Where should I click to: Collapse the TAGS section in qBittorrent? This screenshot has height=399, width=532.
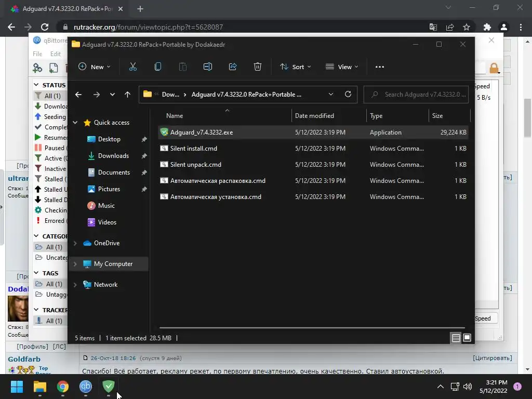point(36,273)
